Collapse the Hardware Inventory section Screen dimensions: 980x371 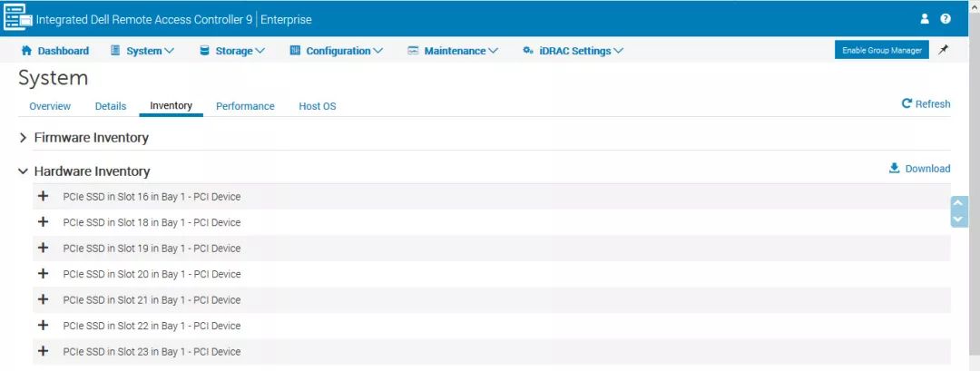click(x=23, y=171)
